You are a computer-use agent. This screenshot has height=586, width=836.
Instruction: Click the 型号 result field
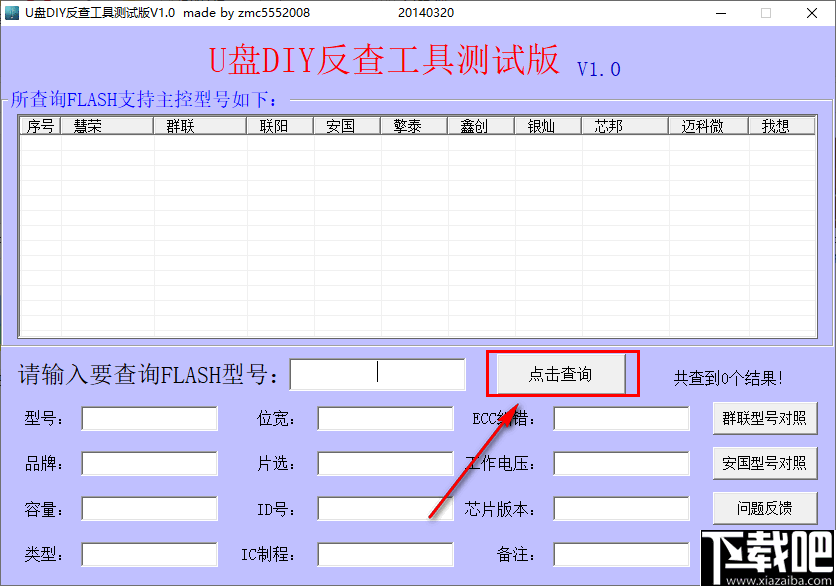[148, 418]
